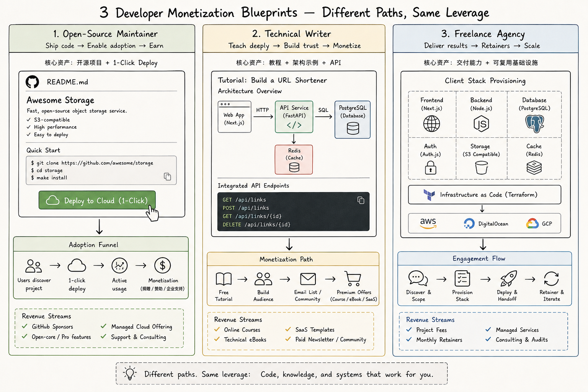
Task: Click the Deploy to Cloud (1-Click) button
Action: [97, 200]
